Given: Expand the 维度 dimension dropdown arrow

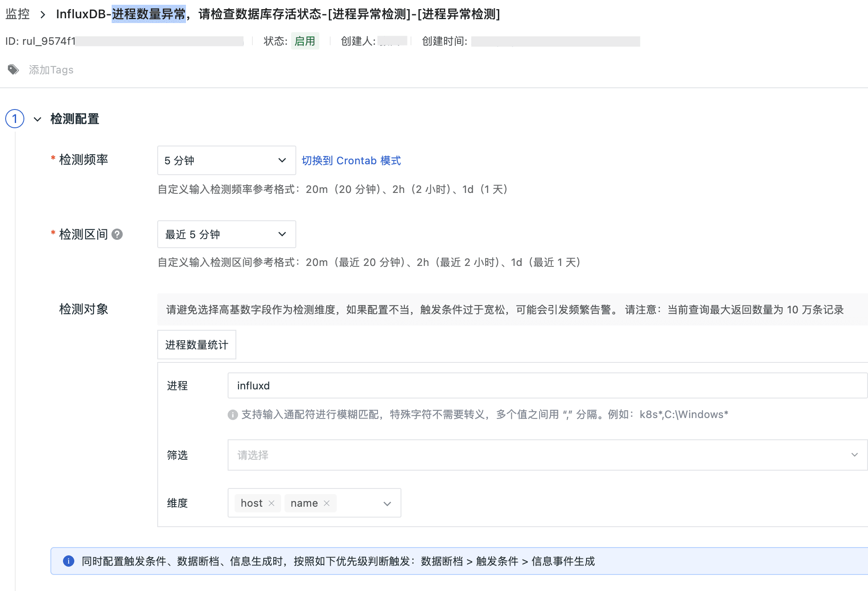Looking at the screenshot, I should [x=387, y=504].
